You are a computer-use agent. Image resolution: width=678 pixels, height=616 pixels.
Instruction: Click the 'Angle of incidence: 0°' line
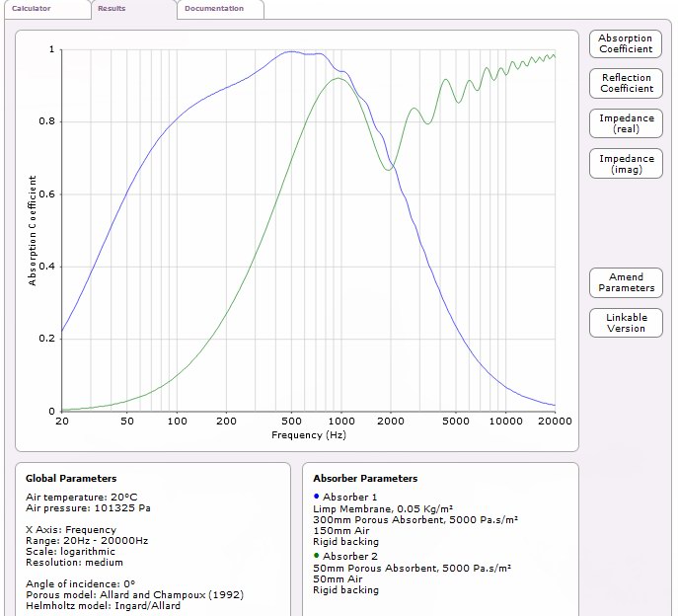tap(80, 584)
